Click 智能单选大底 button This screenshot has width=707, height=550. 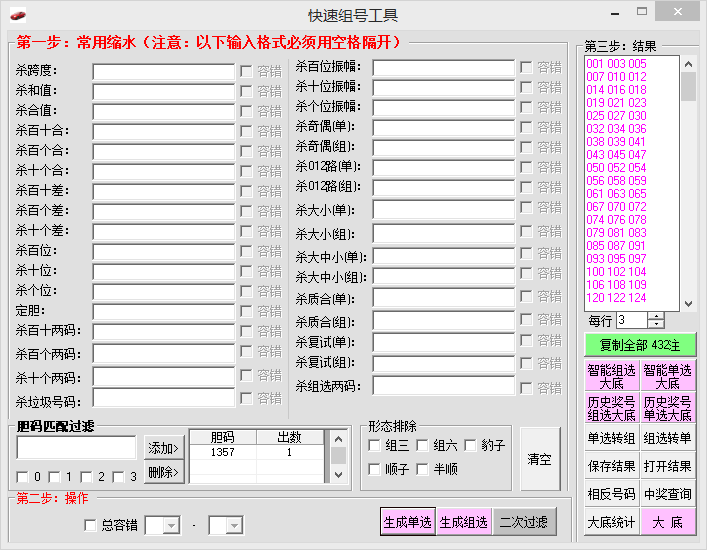click(x=668, y=376)
